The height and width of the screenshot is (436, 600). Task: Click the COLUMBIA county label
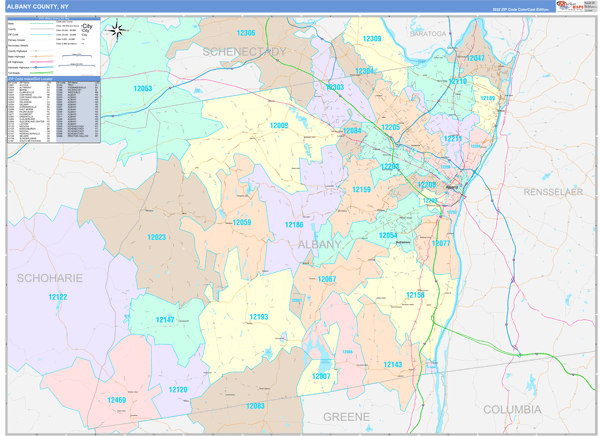coord(512,410)
